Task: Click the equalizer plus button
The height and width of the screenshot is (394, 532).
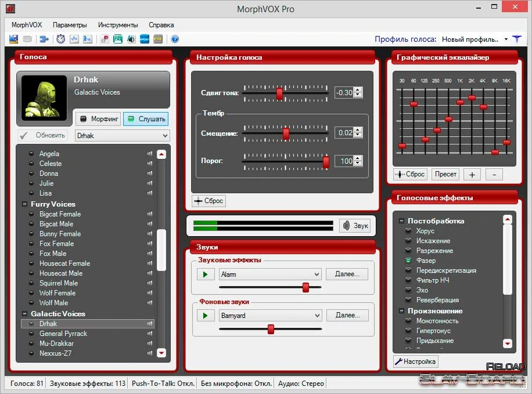Action: tap(472, 175)
